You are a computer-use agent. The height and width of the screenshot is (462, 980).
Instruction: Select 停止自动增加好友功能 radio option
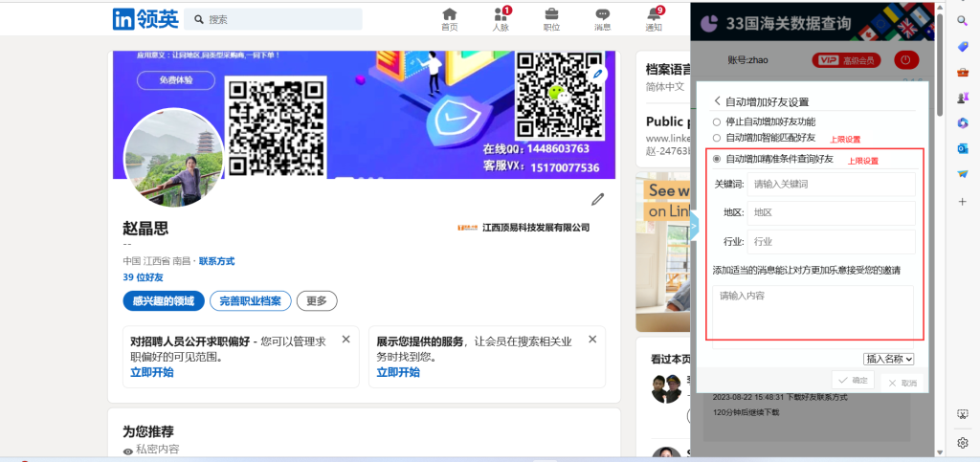(717, 121)
